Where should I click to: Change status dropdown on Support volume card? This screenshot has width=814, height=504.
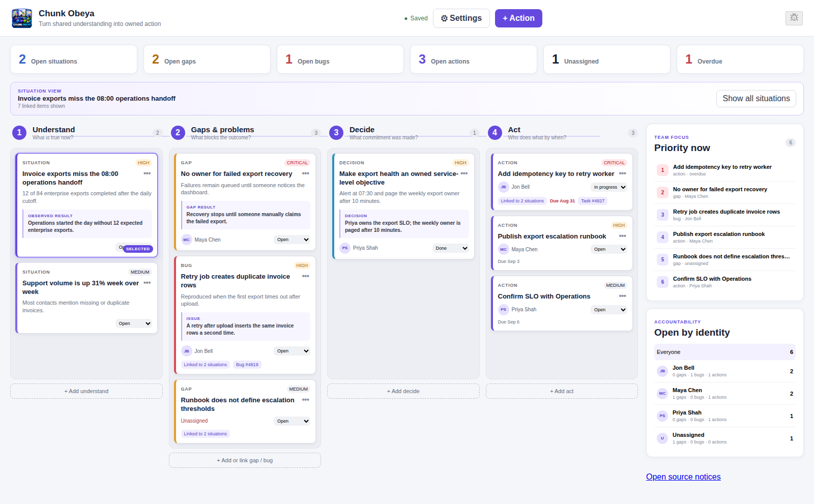(x=134, y=323)
